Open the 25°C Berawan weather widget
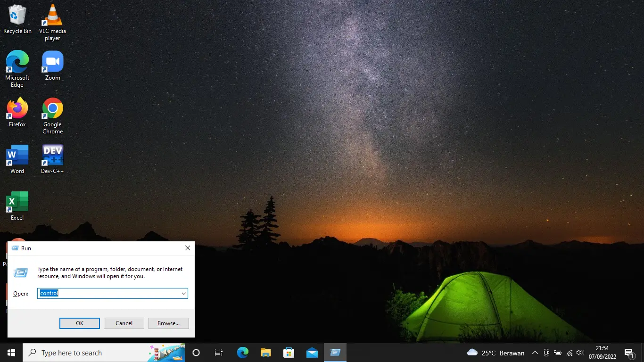 tap(495, 353)
